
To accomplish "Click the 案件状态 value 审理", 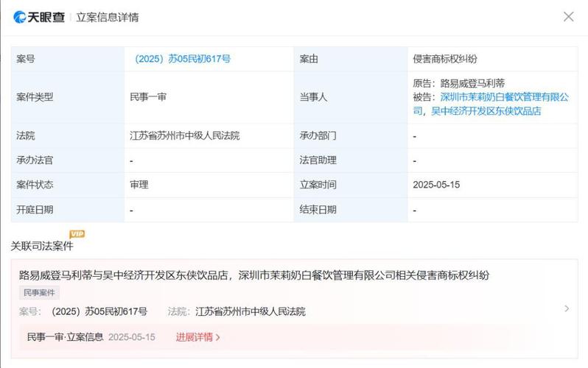I will pyautogui.click(x=139, y=185).
